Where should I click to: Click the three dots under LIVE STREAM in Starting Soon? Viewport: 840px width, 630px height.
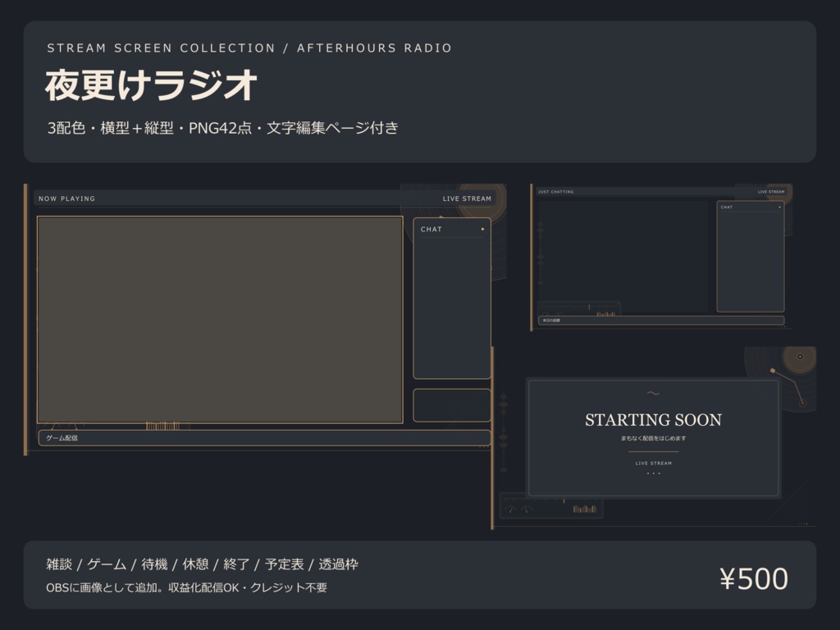[x=653, y=473]
